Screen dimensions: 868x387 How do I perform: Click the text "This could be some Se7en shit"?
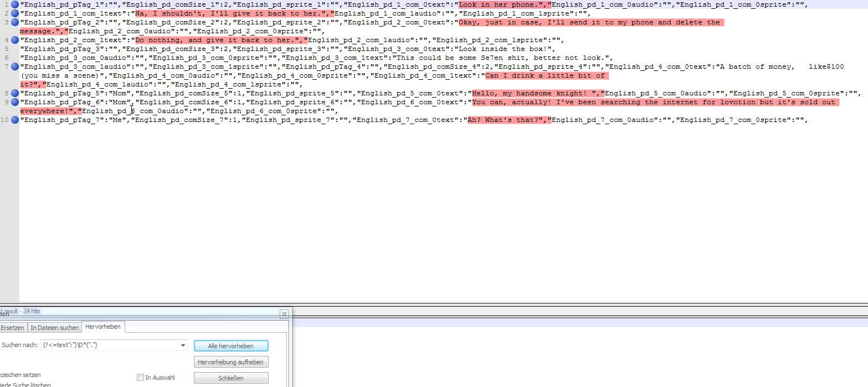click(x=461, y=58)
